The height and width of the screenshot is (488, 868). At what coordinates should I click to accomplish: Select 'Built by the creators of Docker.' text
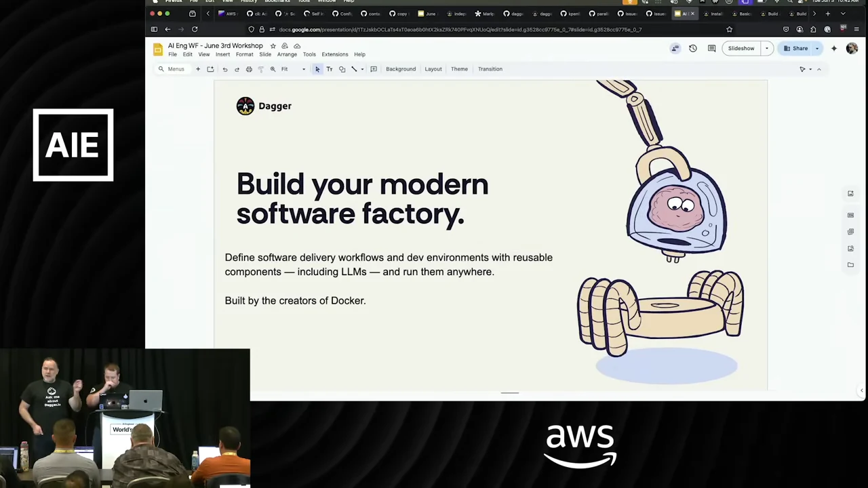click(x=295, y=300)
